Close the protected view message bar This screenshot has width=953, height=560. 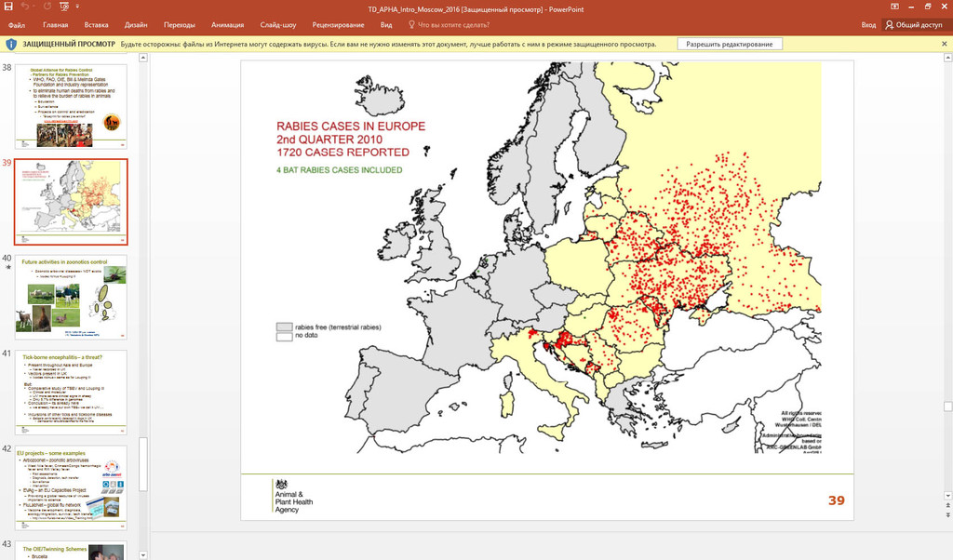click(944, 44)
